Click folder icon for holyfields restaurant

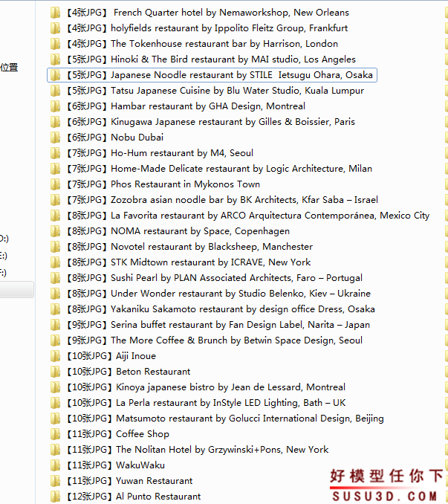[55, 28]
